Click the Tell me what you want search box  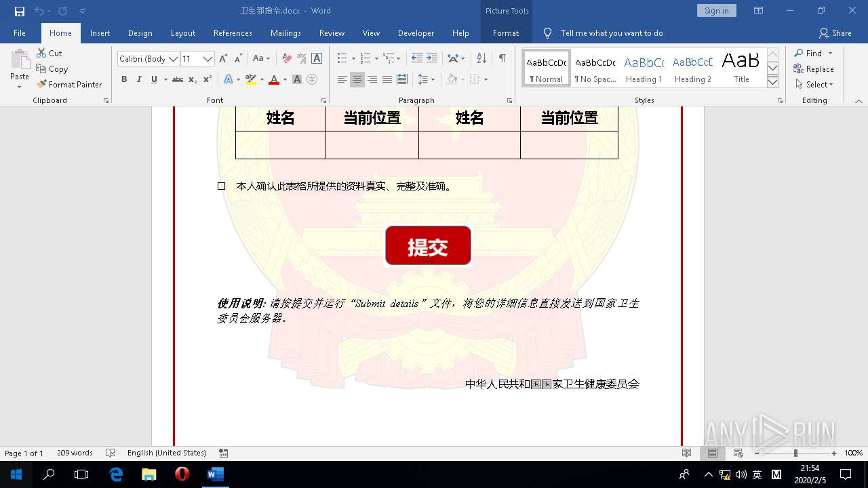(x=611, y=33)
